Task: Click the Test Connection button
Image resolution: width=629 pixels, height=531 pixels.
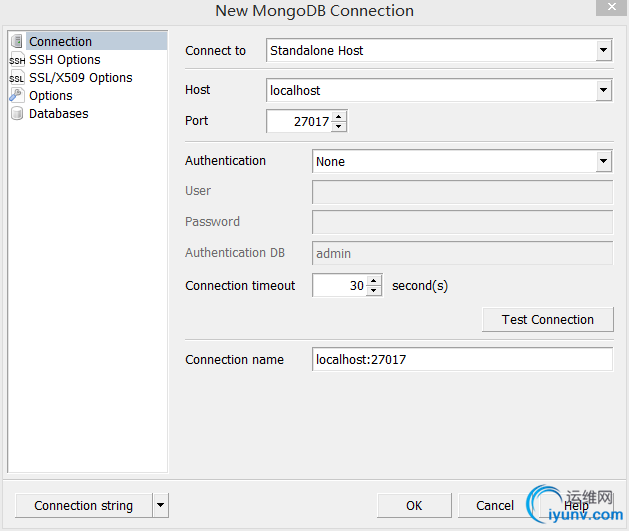Action: 548,320
